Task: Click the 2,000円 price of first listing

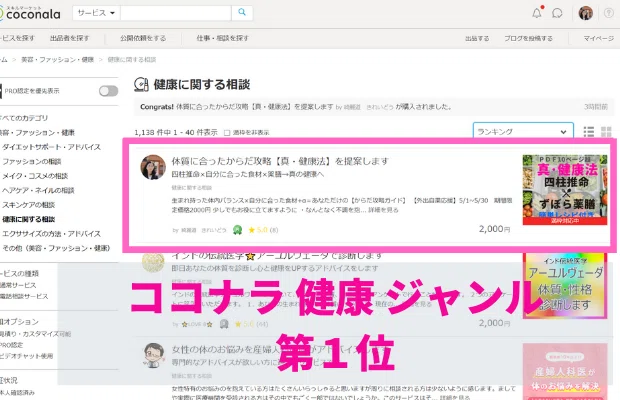Action: point(494,229)
